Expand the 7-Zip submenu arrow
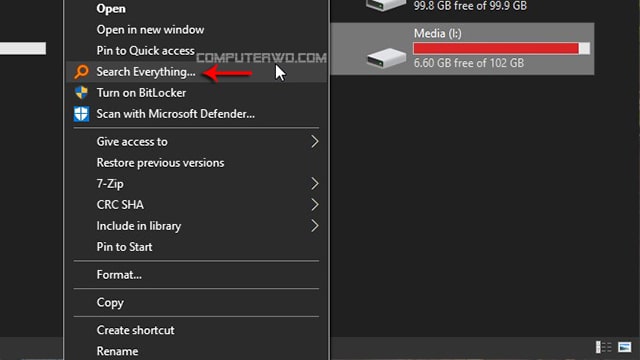Viewport: 640px width, 360px height. click(315, 184)
